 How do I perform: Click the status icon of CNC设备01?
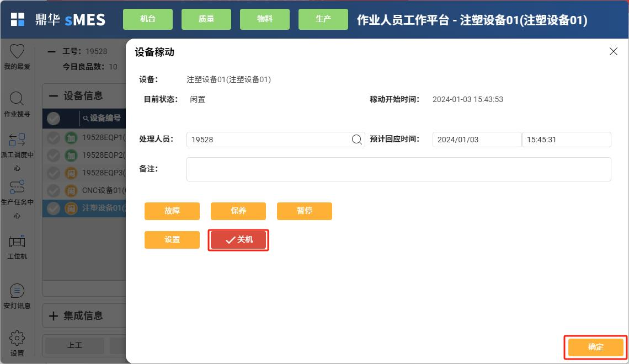71,191
